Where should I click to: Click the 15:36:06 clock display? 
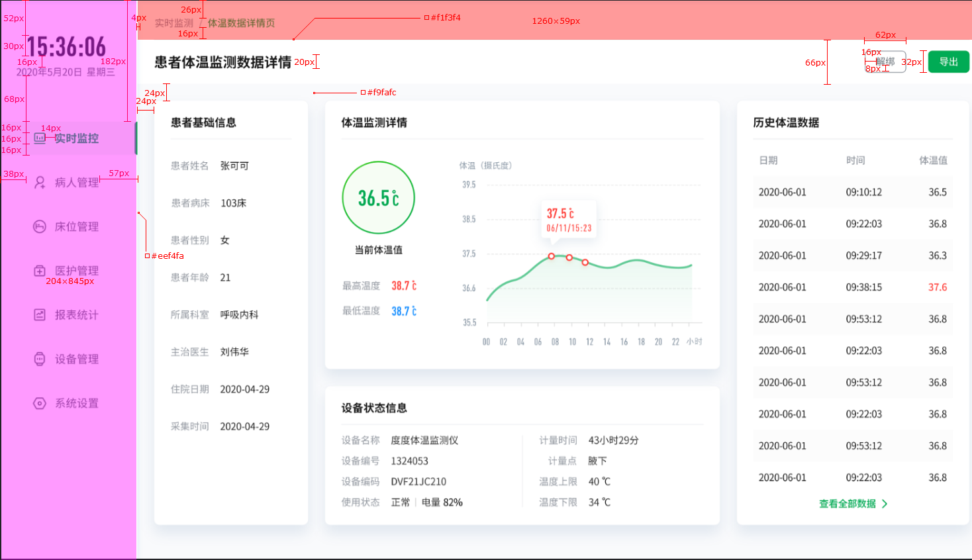pyautogui.click(x=66, y=46)
